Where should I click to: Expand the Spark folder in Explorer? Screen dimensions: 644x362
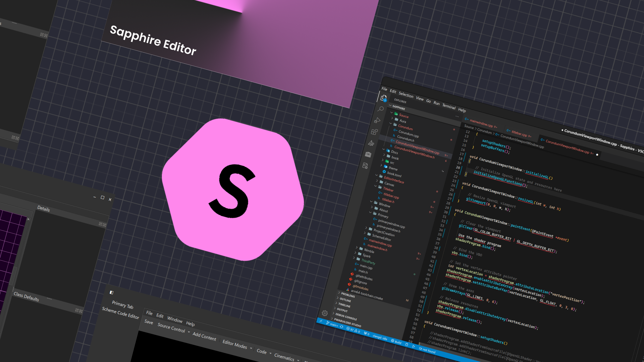coord(355,252)
